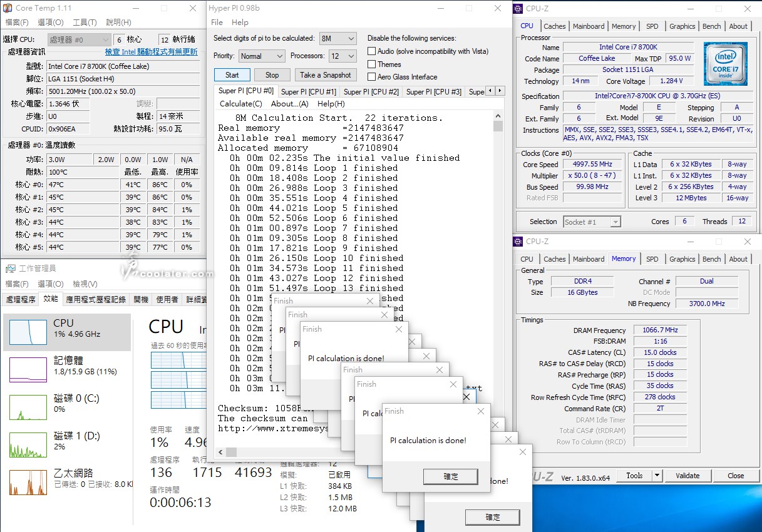Open Caches tab in top CPU-Z window
Screen dimensions: 762x532
(554, 26)
